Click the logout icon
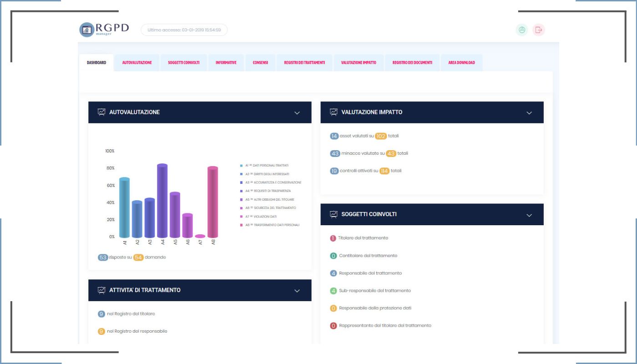637x364 pixels. pos(539,30)
